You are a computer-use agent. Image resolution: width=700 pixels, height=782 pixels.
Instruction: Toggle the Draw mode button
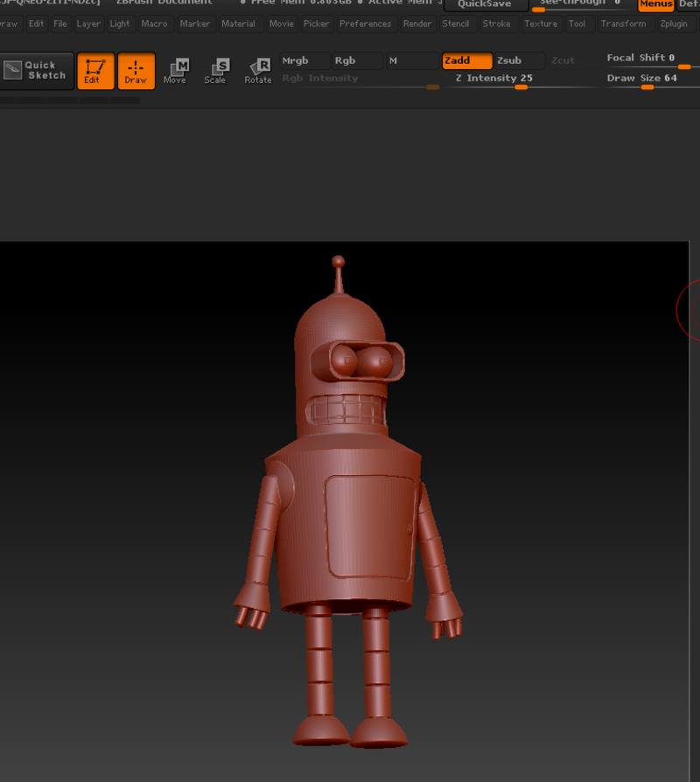pyautogui.click(x=136, y=71)
